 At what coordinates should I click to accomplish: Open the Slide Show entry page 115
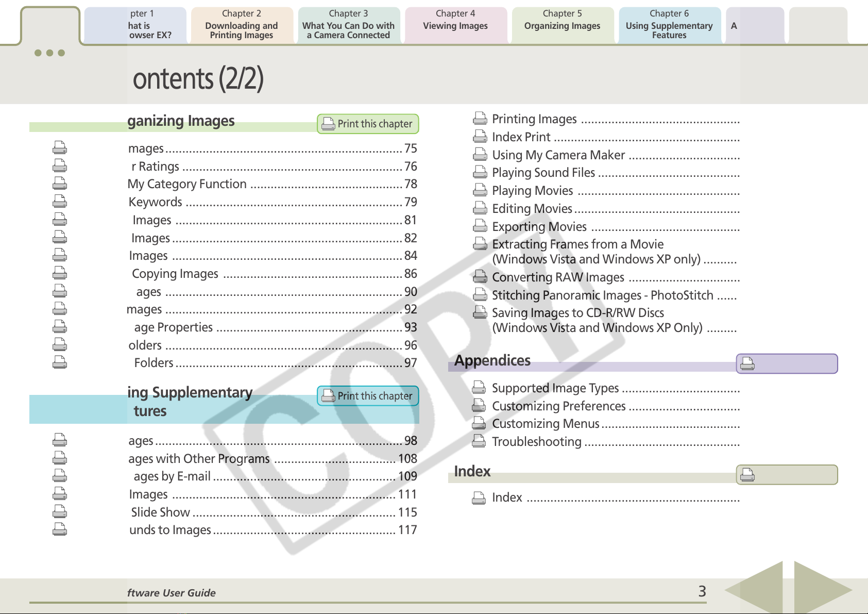(274, 512)
